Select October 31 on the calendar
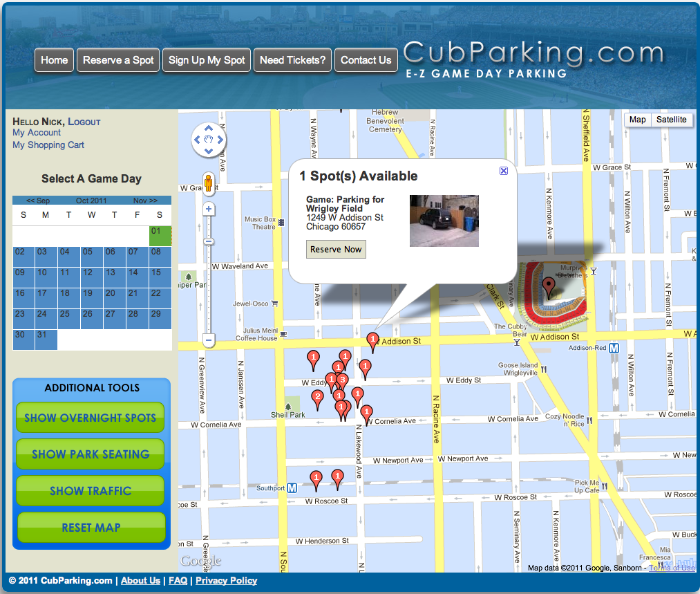 click(46, 340)
